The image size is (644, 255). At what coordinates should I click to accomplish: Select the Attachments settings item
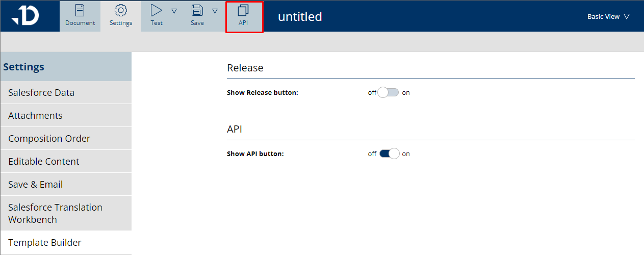35,116
